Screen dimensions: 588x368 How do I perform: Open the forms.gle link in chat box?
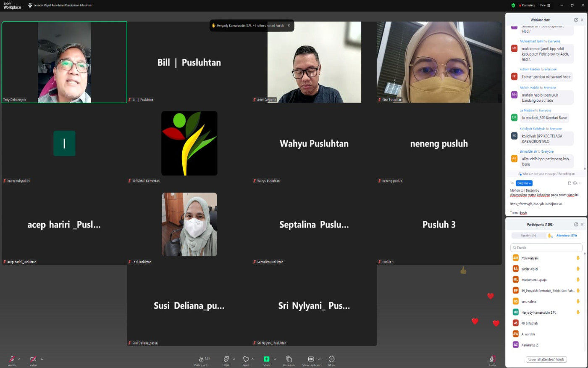click(535, 204)
